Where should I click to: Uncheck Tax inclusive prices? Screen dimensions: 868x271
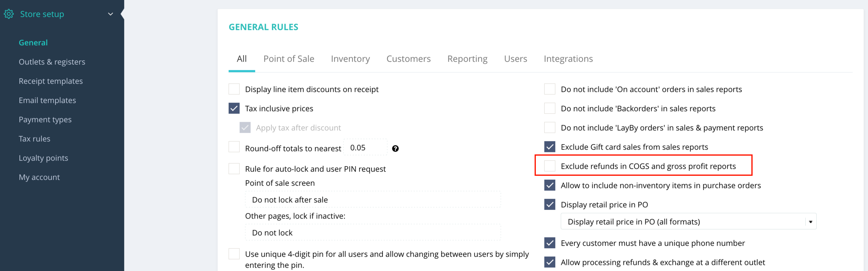pos(234,108)
